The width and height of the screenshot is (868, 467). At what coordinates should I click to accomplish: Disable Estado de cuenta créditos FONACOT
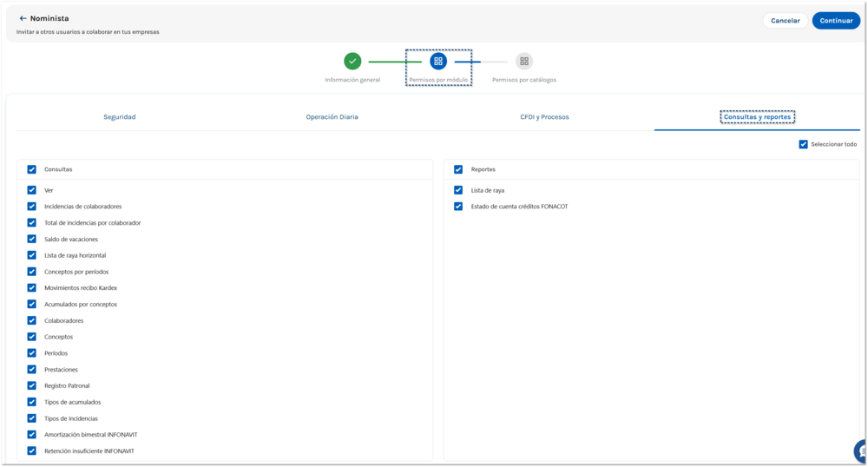458,207
